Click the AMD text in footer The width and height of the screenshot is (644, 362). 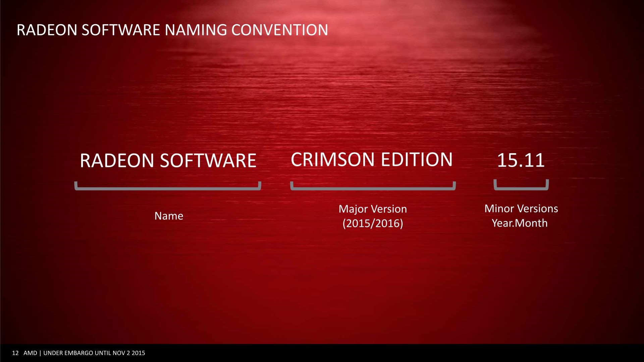[x=30, y=353]
